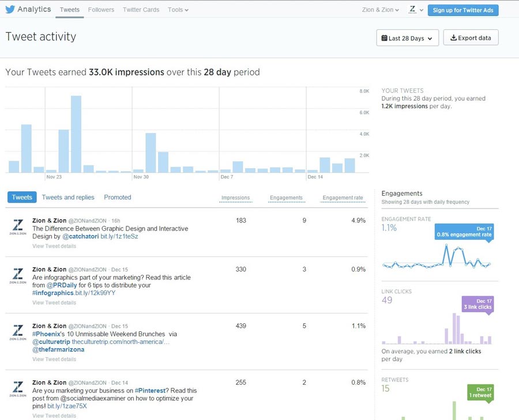Open @ZIONandZION handle on the 16h tweet
The height and width of the screenshot is (420, 519).
click(88, 221)
